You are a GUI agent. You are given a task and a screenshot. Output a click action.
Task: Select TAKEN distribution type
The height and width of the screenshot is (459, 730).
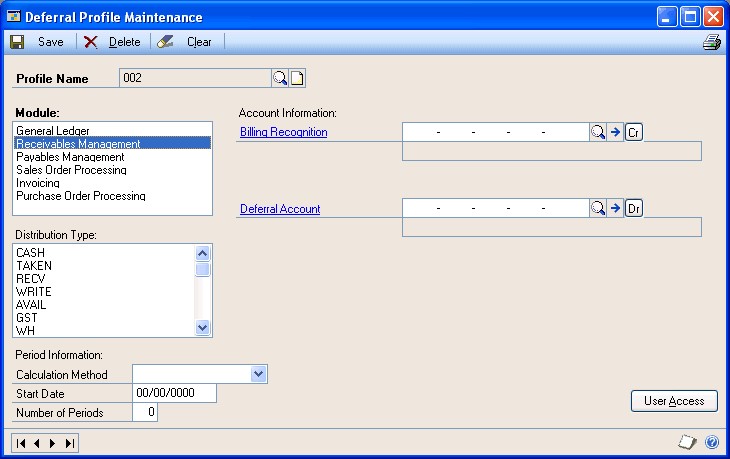(x=104, y=266)
